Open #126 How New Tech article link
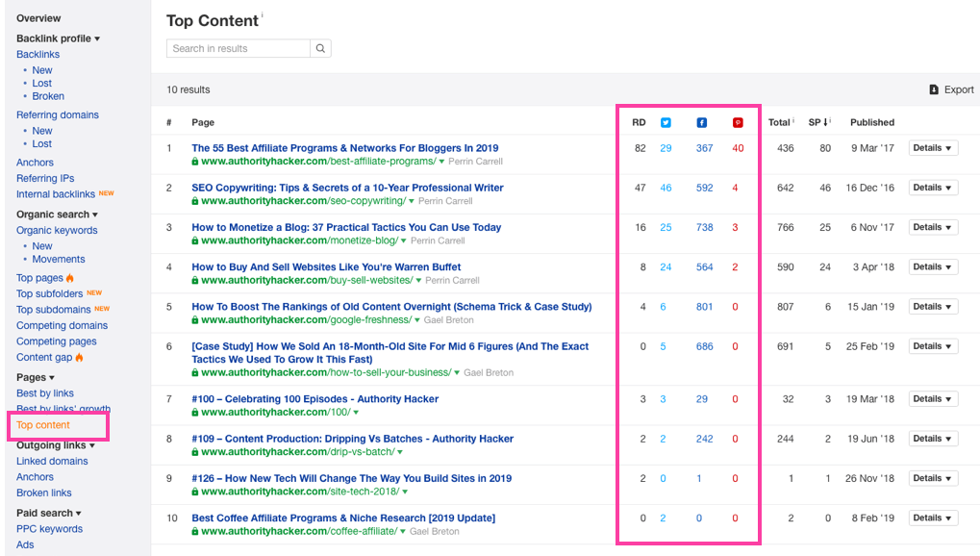The height and width of the screenshot is (556, 980). [x=351, y=478]
